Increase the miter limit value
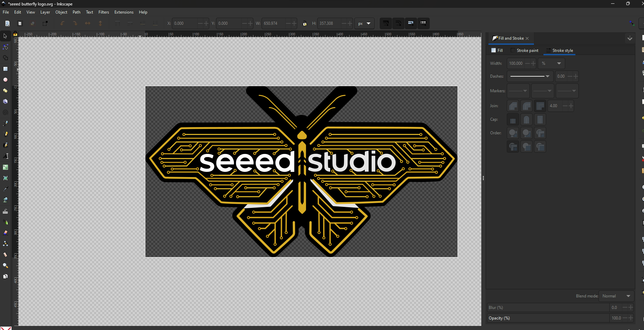Image resolution: width=644 pixels, height=330 pixels. click(x=571, y=106)
